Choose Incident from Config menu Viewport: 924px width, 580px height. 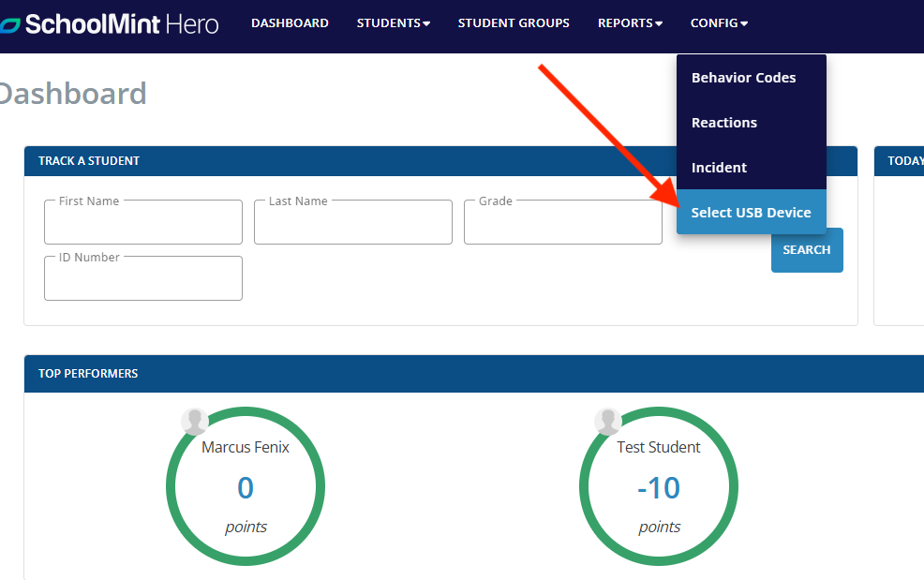click(752, 168)
